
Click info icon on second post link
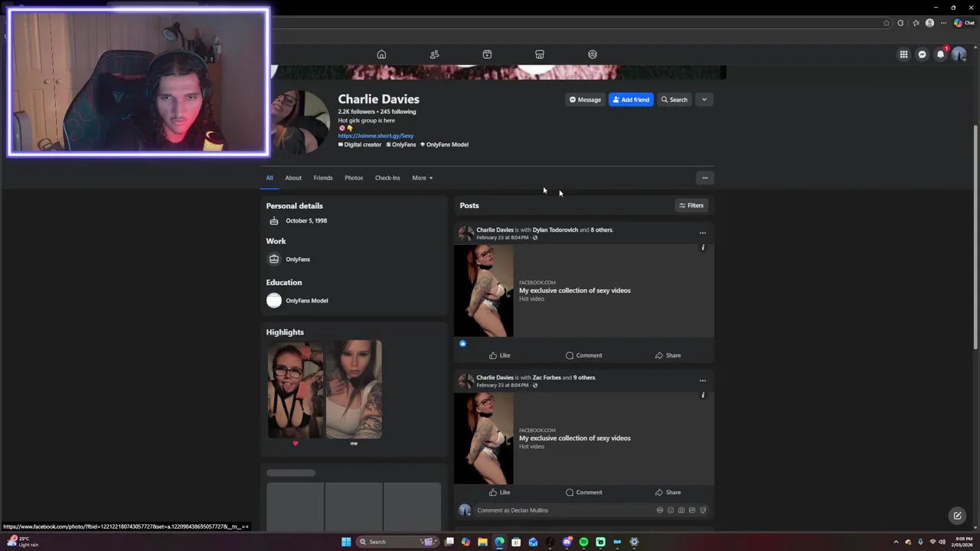pos(703,395)
